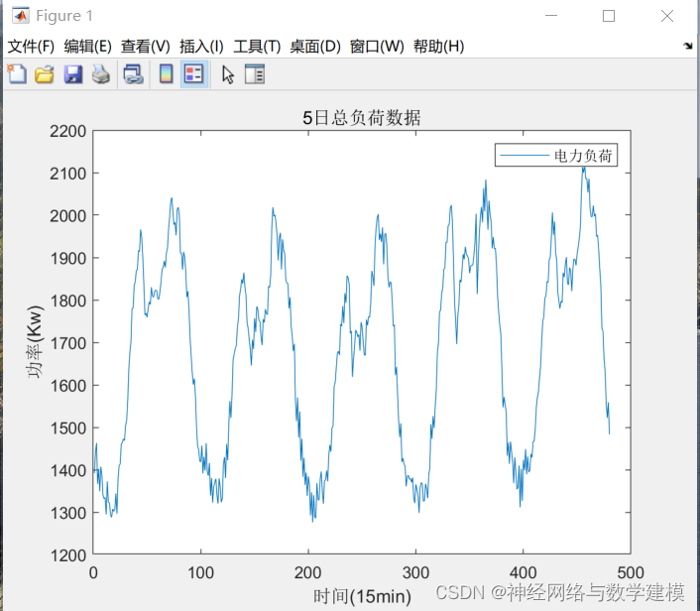Print figure using the printer icon

(101, 74)
